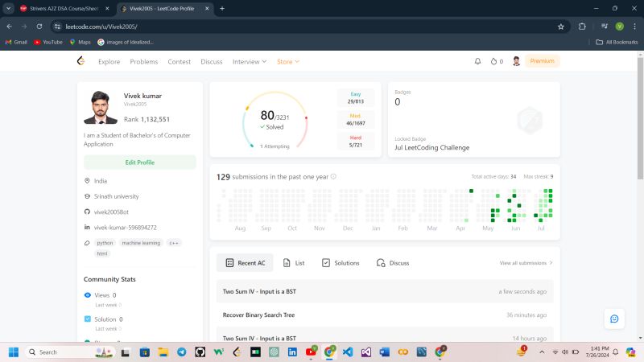
Task: Switch to the Recent AC tab
Action: coord(246,262)
